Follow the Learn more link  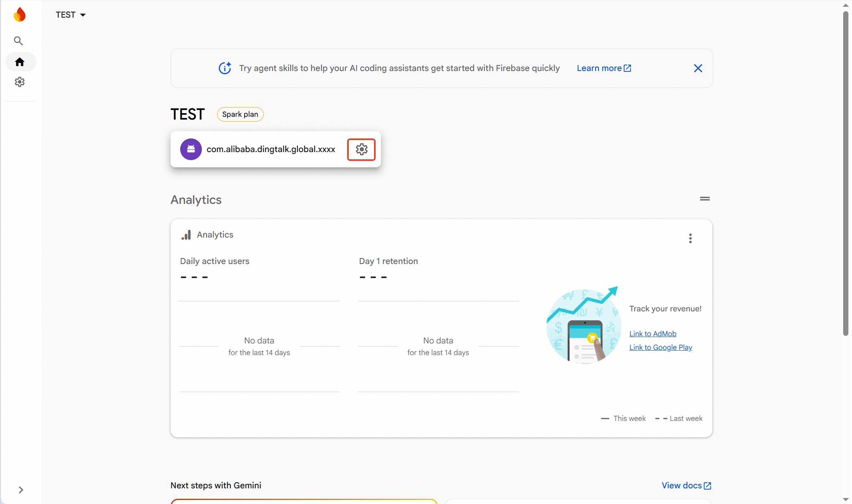pyautogui.click(x=604, y=68)
